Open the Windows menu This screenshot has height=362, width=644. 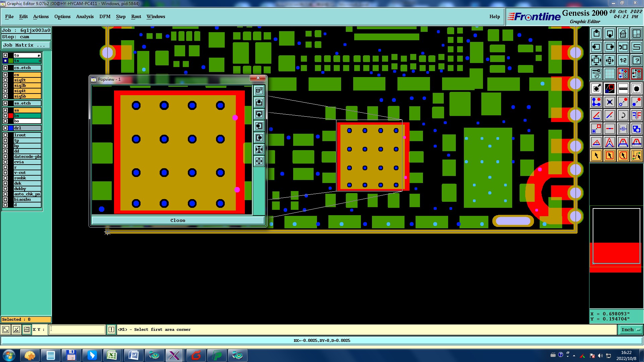coord(156,16)
